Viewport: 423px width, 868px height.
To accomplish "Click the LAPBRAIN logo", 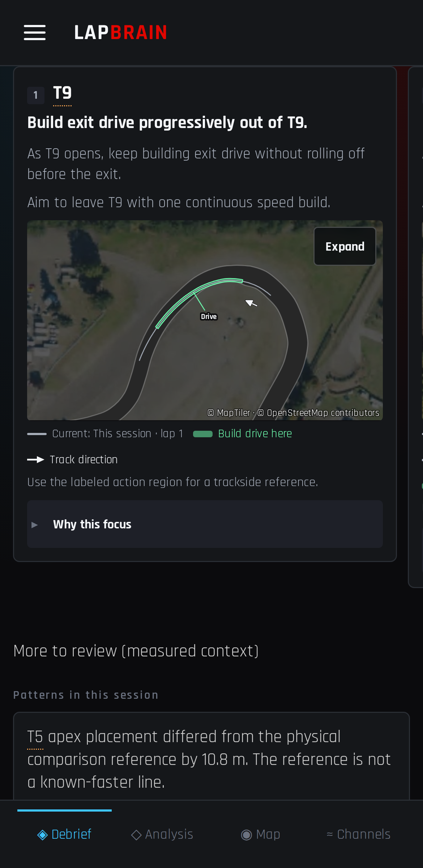I will [120, 33].
